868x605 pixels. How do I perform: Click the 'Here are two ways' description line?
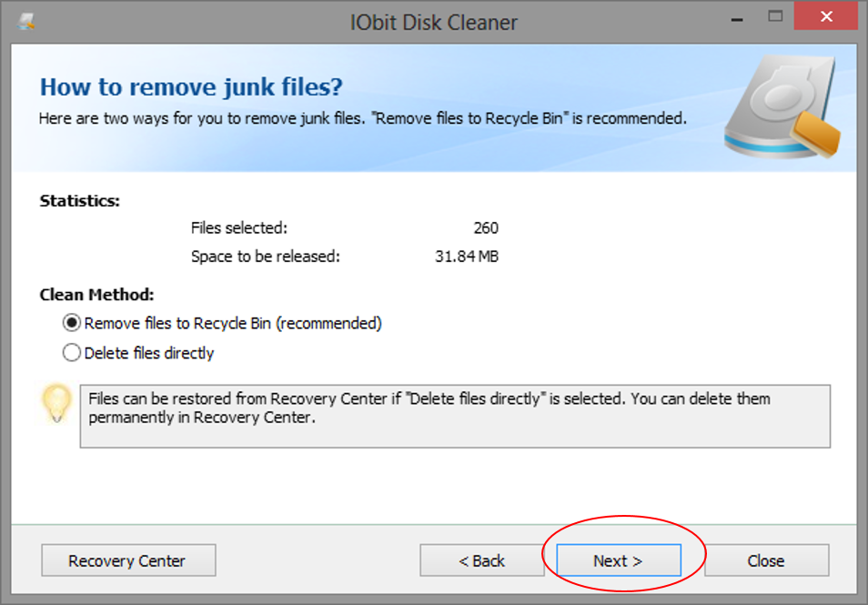pyautogui.click(x=363, y=118)
